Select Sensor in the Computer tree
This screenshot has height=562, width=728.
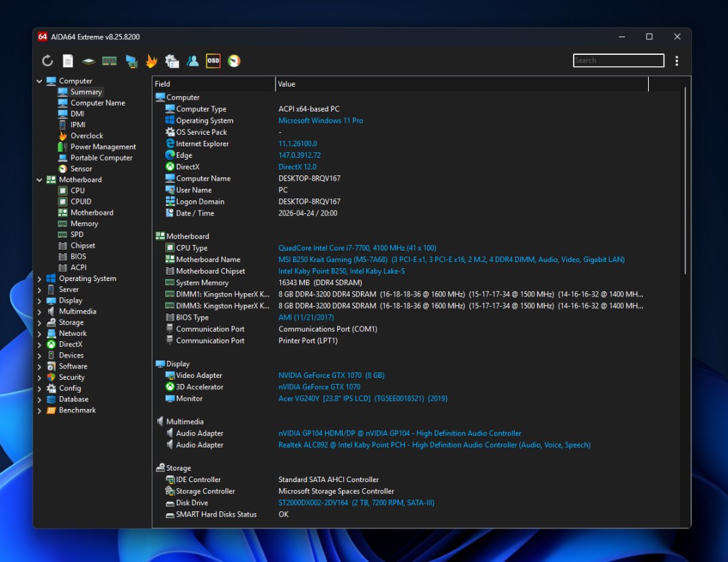click(x=81, y=169)
